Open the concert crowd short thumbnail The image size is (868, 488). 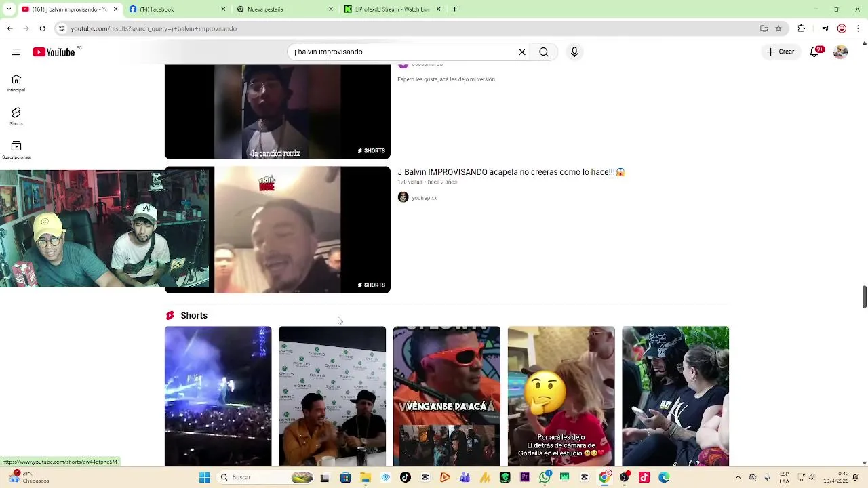tap(218, 396)
